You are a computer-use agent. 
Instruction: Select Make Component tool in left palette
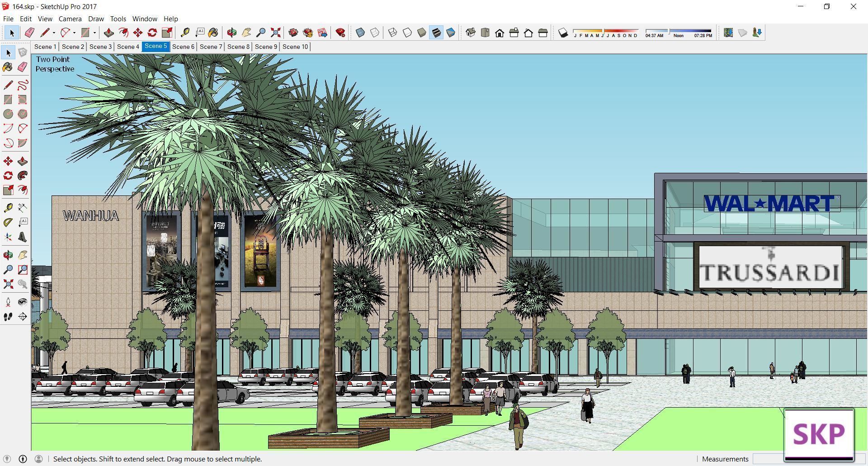23,53
